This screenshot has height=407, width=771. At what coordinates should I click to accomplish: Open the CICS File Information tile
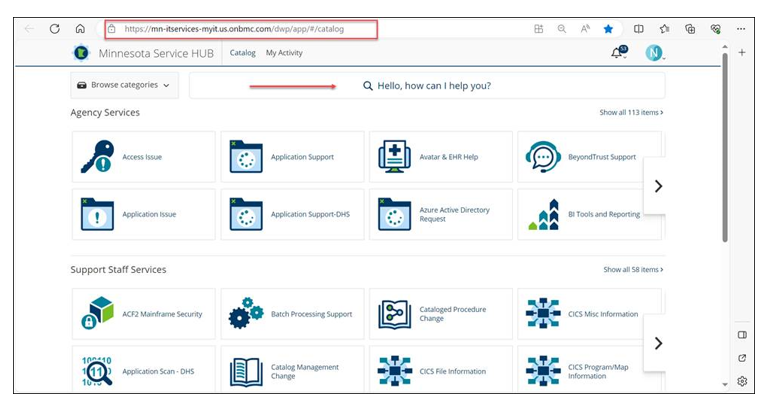441,369
